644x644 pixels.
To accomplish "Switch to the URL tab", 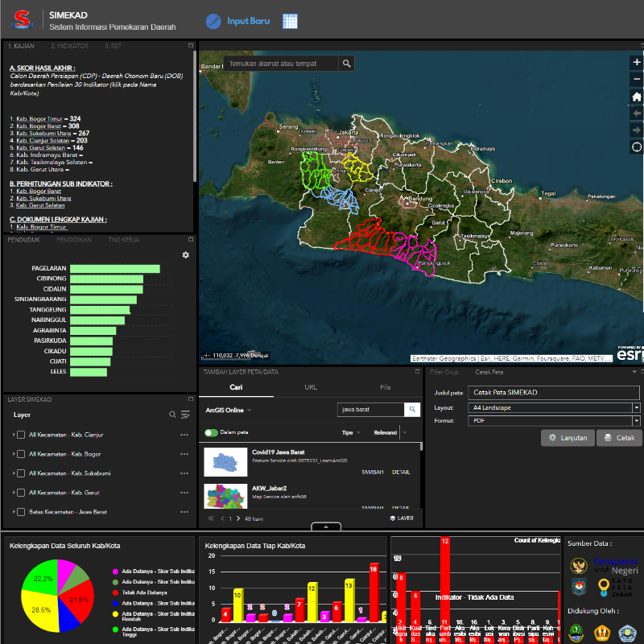I will tap(311, 387).
